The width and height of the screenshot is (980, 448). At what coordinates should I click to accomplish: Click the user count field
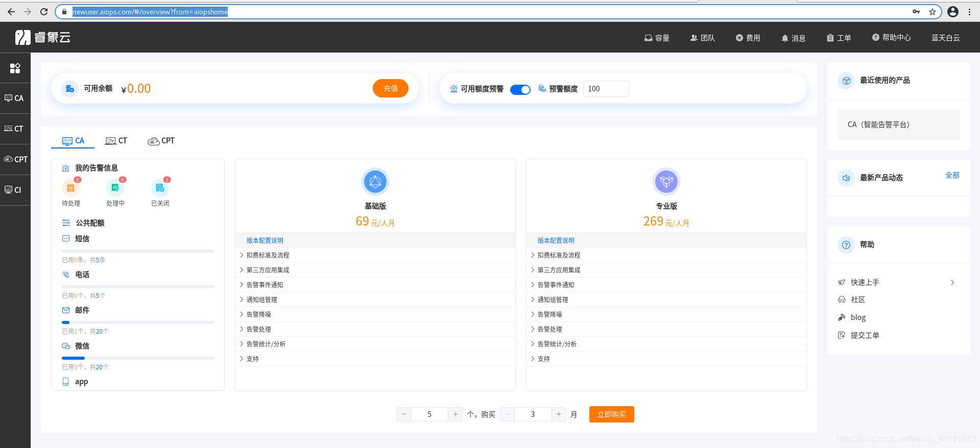tap(429, 414)
